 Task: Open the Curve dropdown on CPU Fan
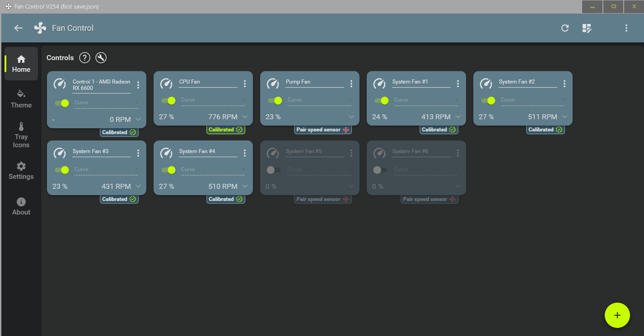point(214,100)
